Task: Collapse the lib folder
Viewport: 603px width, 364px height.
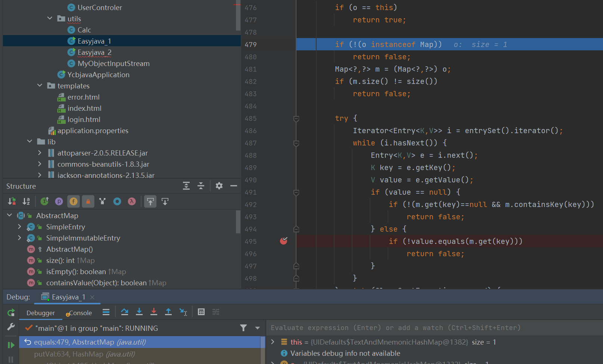Action: tap(30, 141)
